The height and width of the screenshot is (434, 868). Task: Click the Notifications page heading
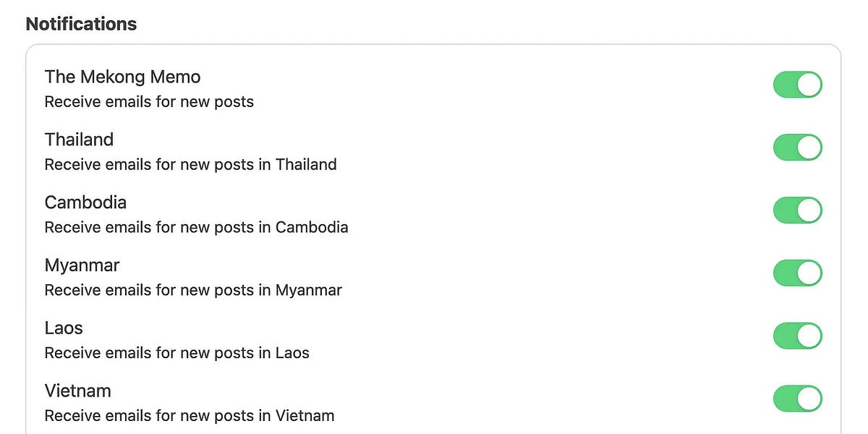[x=81, y=24]
